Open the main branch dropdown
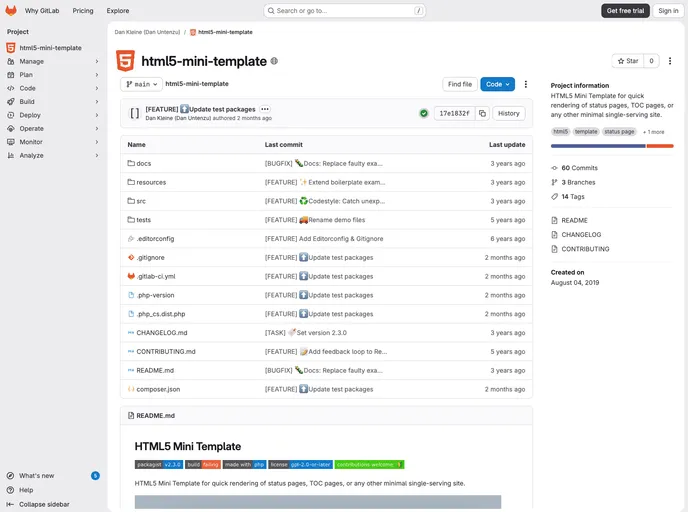688x512 pixels. pos(141,85)
